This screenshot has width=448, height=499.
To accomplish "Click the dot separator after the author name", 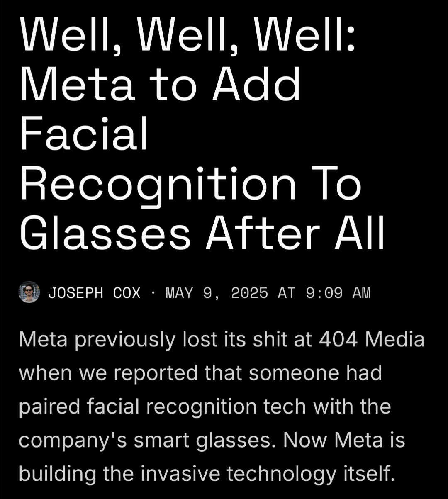I will pyautogui.click(x=153, y=294).
